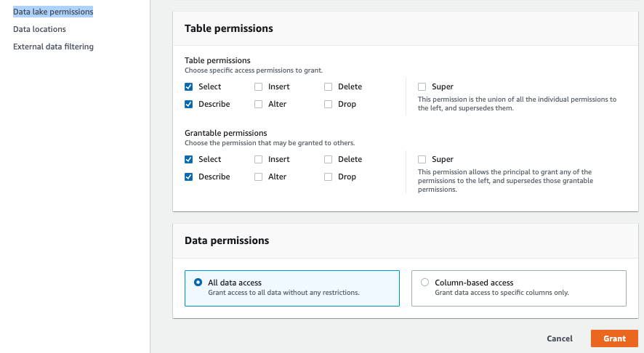This screenshot has width=644, height=353.
Task: Check Super under Grantable permissions
Action: 422,159
